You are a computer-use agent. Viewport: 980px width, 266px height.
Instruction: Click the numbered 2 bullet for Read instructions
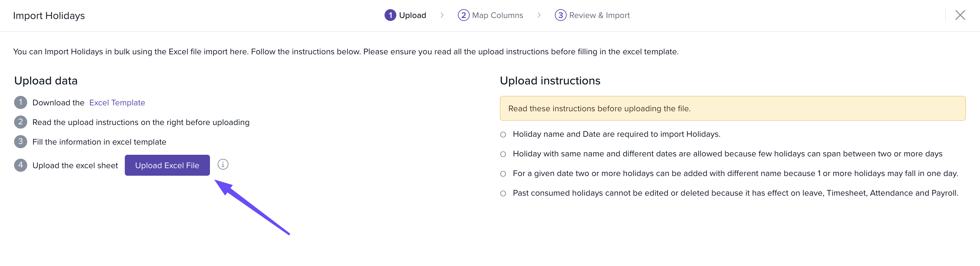point(21,122)
